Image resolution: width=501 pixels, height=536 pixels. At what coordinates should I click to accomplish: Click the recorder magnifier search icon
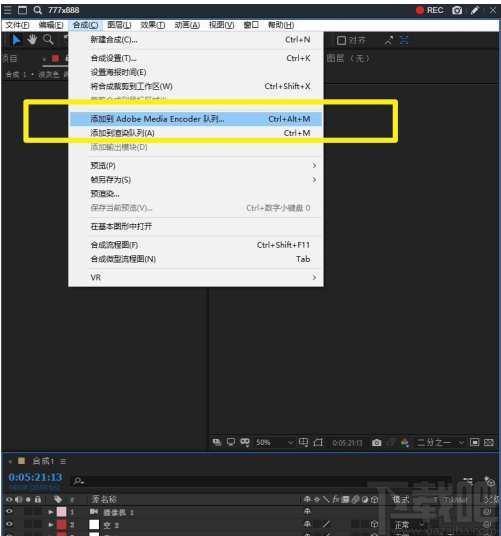click(x=38, y=10)
